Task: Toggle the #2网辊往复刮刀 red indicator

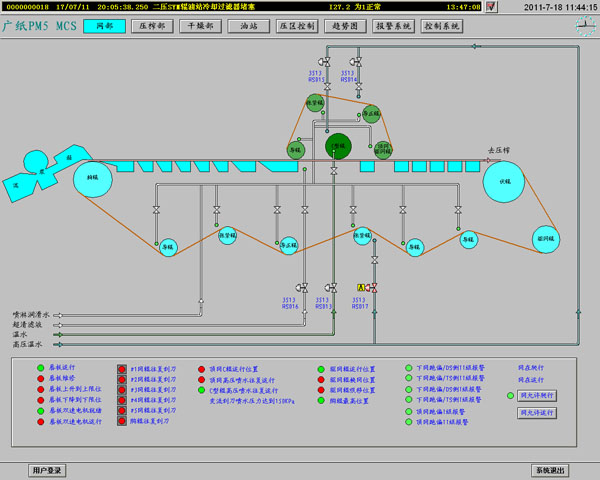Action: tap(123, 379)
